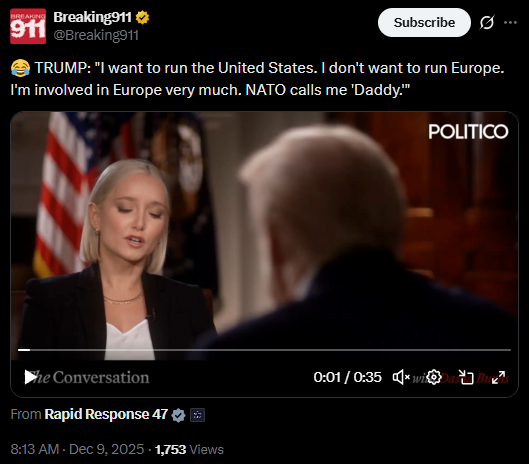529x464 pixels.
Task: Seek along the video progress bar
Action: [x=264, y=350]
